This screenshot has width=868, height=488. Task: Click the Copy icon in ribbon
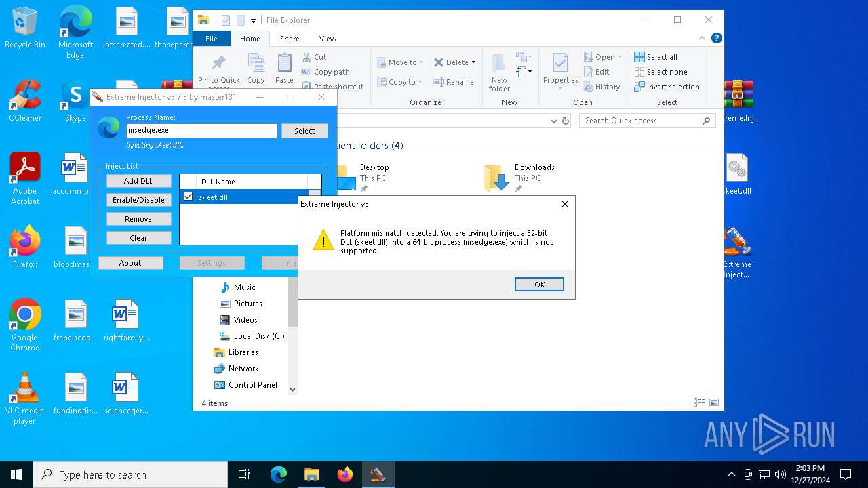point(256,64)
